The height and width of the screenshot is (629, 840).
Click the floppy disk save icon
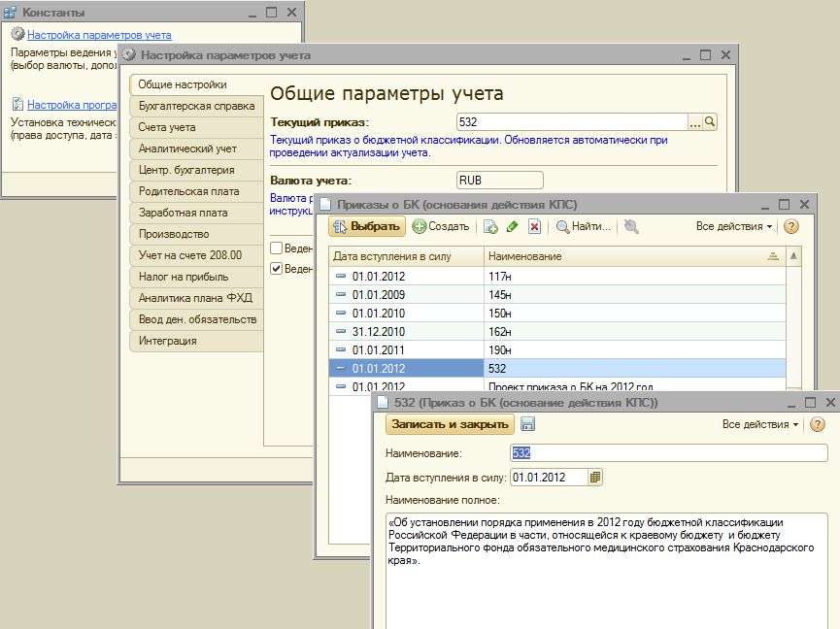point(527,424)
